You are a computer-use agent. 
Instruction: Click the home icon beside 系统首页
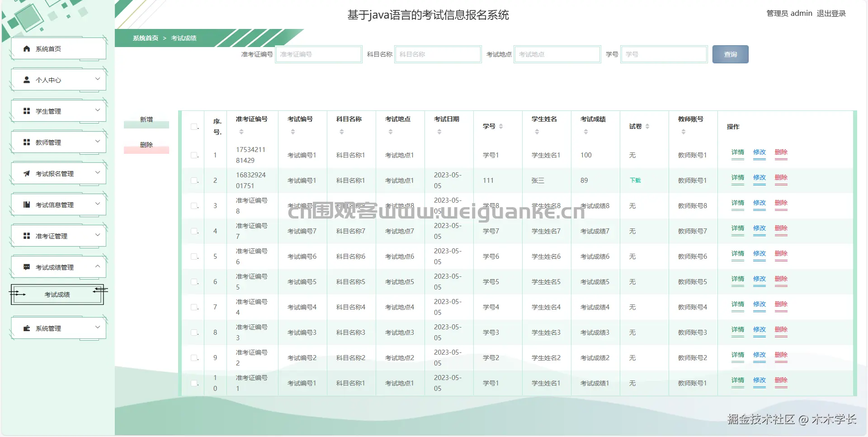pyautogui.click(x=27, y=48)
